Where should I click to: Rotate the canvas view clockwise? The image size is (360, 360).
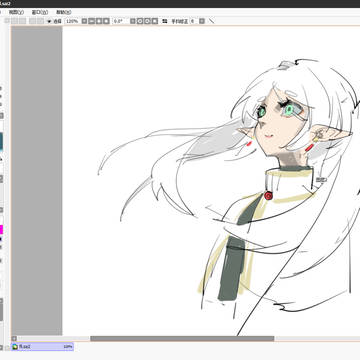(147, 21)
